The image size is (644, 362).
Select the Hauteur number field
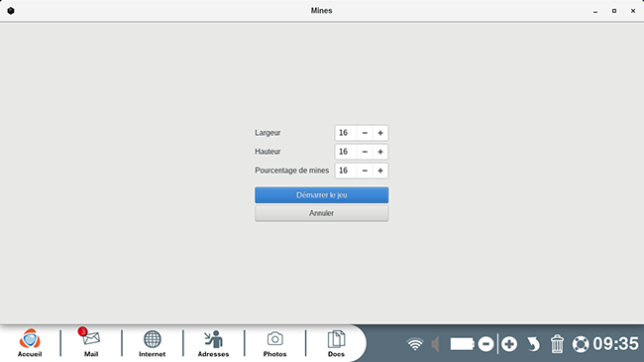346,152
